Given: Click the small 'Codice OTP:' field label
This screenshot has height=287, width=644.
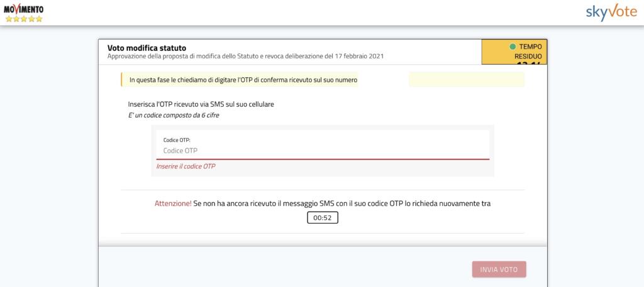Looking at the screenshot, I should pyautogui.click(x=177, y=139).
